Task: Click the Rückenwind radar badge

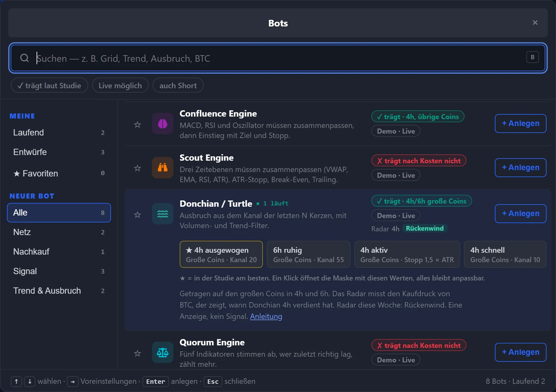Action: click(425, 228)
